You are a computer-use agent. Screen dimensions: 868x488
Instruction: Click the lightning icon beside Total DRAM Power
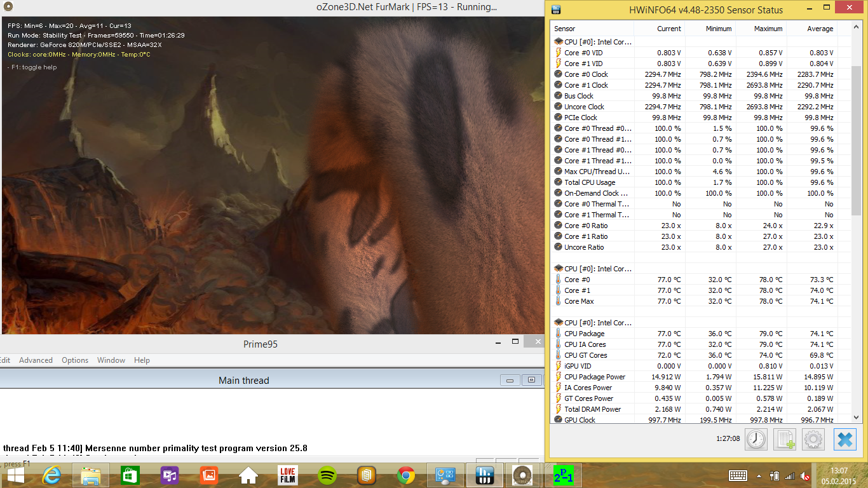[x=559, y=409]
